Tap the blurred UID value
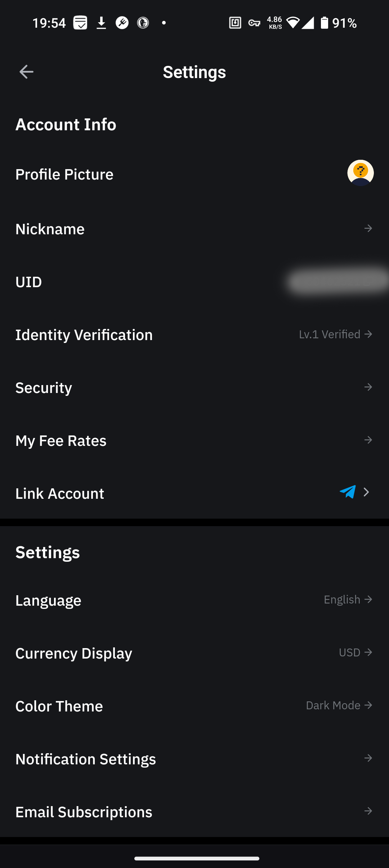This screenshot has height=868, width=389. tap(337, 281)
